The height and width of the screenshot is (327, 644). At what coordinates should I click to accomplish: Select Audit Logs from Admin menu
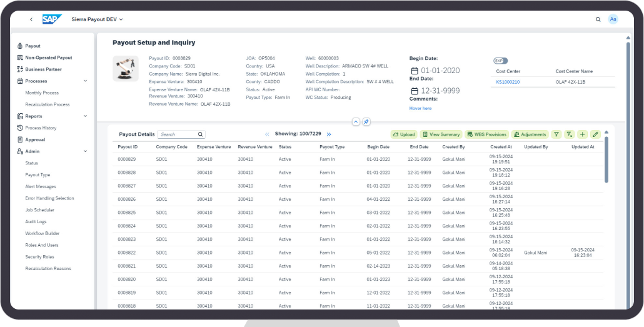coord(36,222)
